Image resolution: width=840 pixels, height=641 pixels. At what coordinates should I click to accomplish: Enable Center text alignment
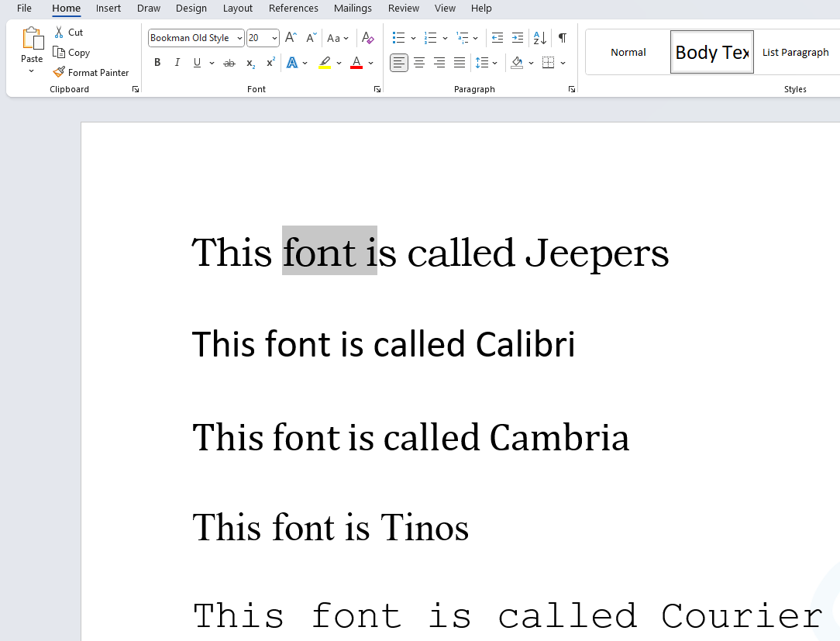419,63
